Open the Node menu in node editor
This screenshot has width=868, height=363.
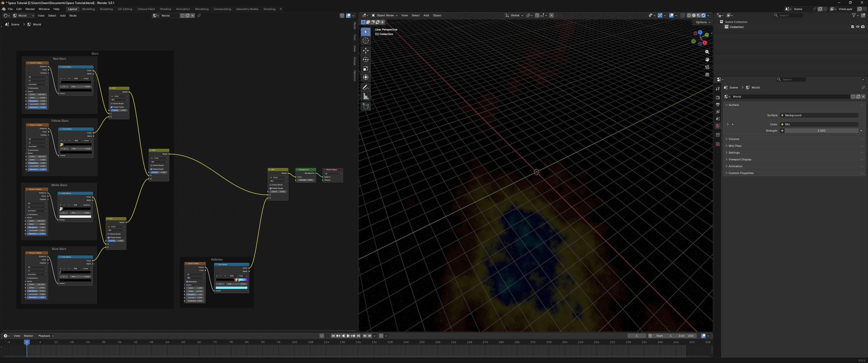73,16
